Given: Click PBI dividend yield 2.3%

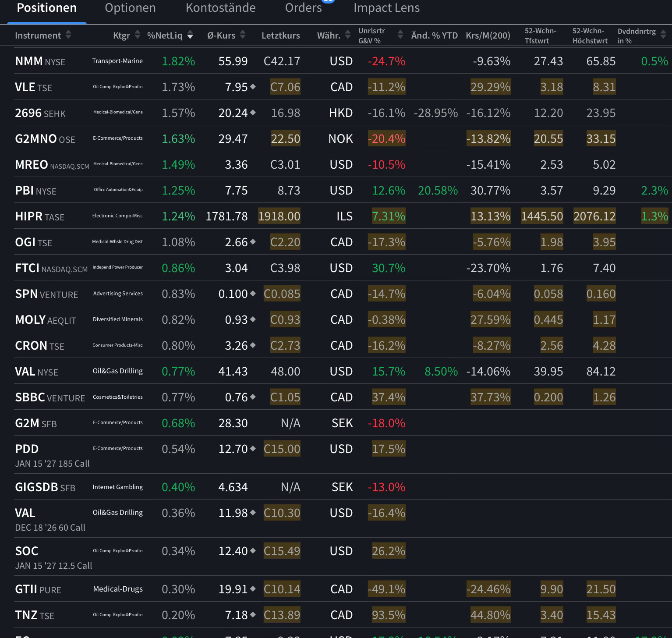Looking at the screenshot, I should [654, 190].
